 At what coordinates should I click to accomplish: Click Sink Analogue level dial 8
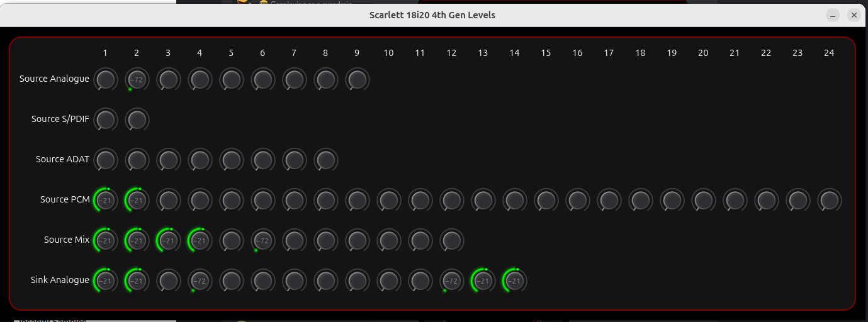coord(325,280)
